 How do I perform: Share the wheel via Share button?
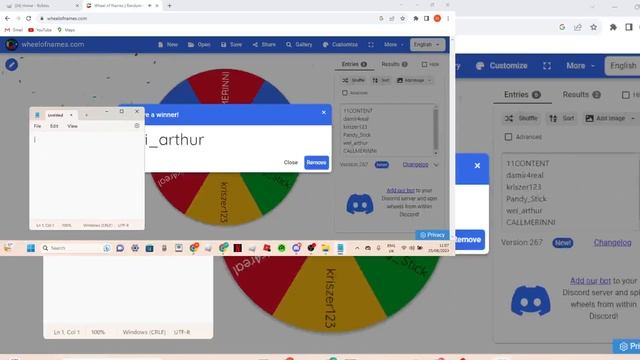(x=264, y=44)
